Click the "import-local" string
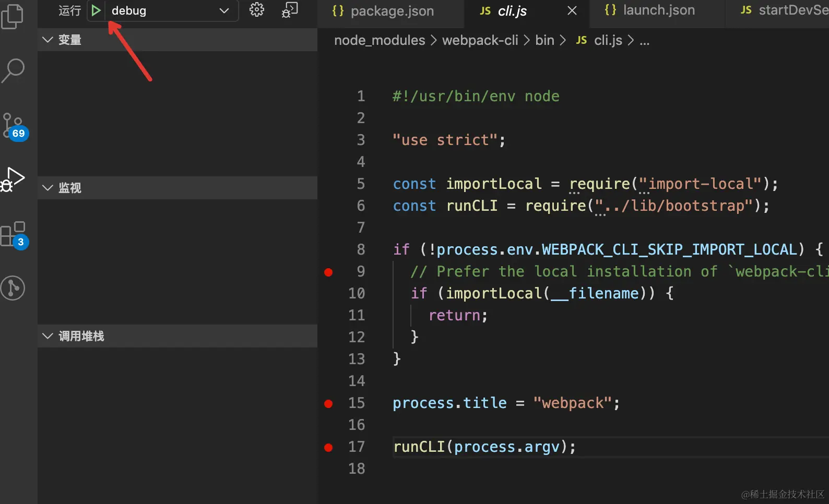This screenshot has width=829, height=504. pyautogui.click(x=701, y=184)
